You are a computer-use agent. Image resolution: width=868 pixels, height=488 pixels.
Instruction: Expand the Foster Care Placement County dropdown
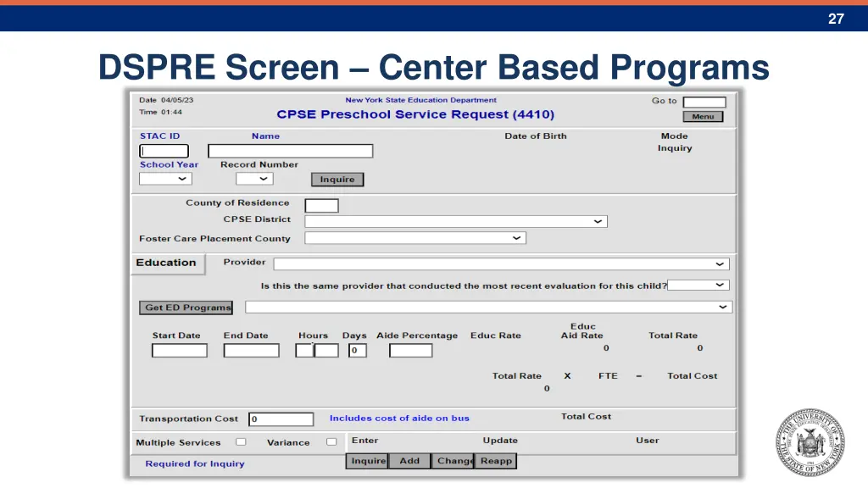(x=415, y=238)
